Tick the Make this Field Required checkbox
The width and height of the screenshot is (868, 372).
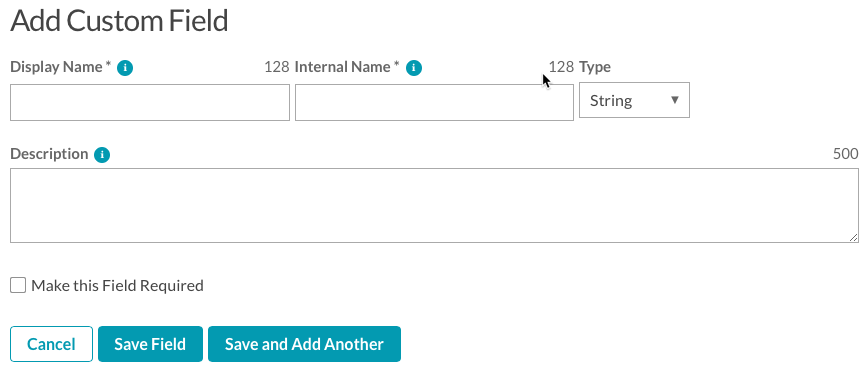coord(18,286)
